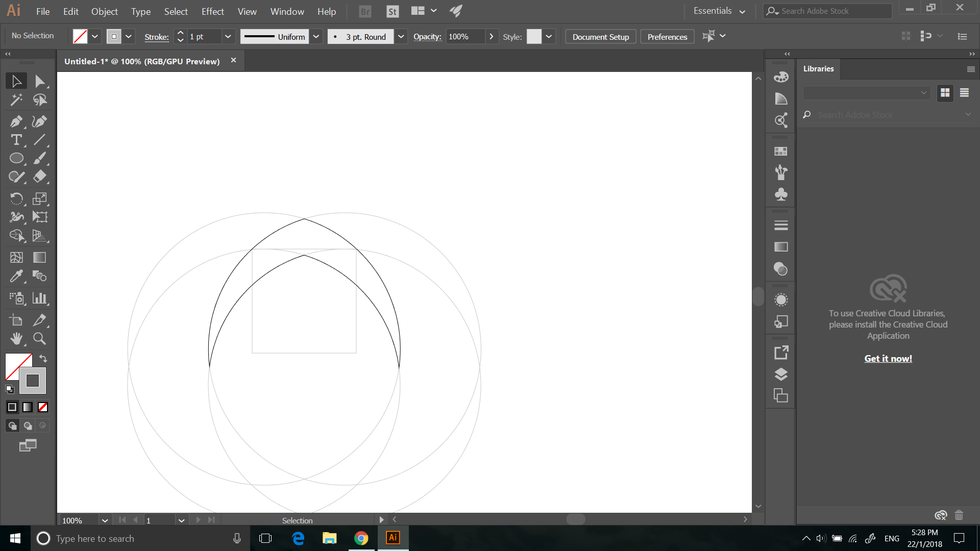Select the Paintbrush tool
The height and width of the screenshot is (551, 980).
pos(39,158)
